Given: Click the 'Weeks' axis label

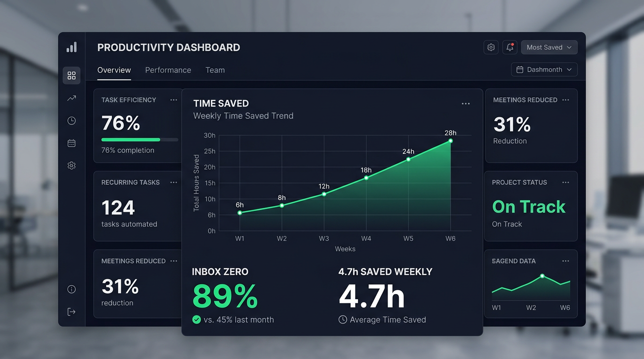Looking at the screenshot, I should pos(345,249).
